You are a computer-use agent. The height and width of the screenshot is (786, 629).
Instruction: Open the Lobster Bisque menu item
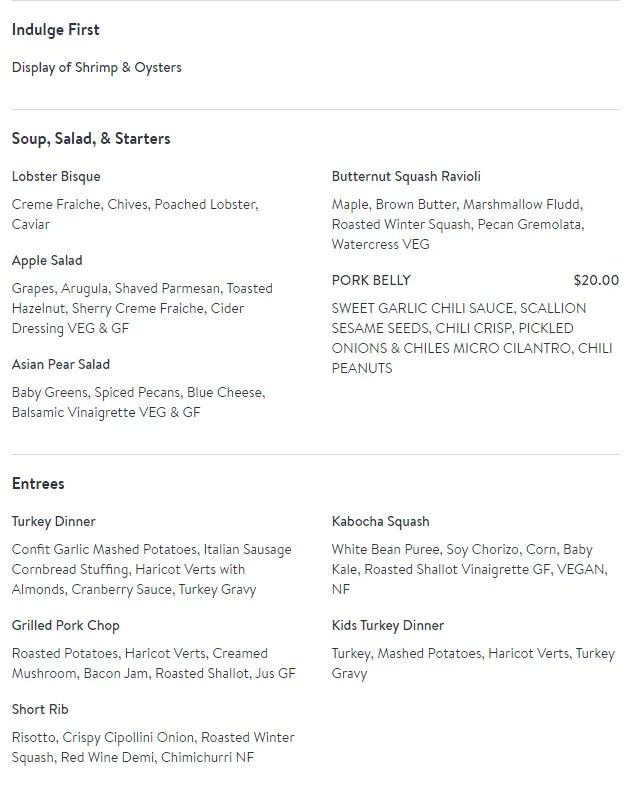pyautogui.click(x=56, y=177)
